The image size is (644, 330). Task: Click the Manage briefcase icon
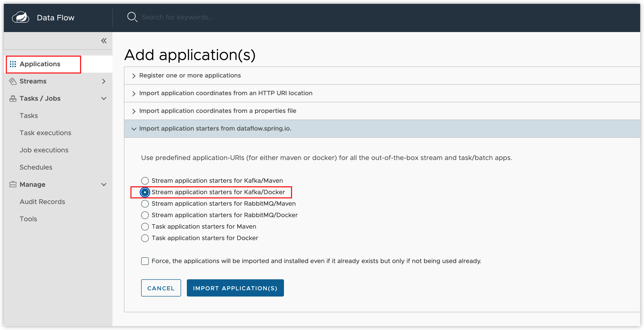[13, 185]
